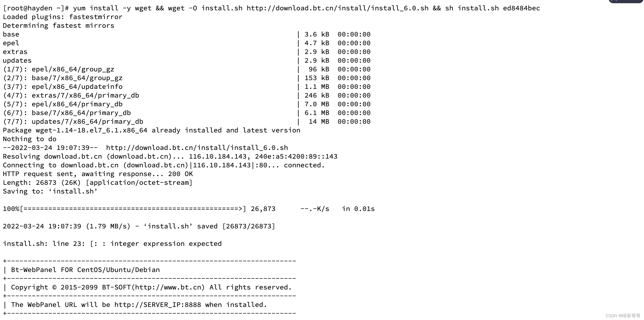Click the "Nothing to do" output line
This screenshot has height=320, width=644.
[x=29, y=139]
